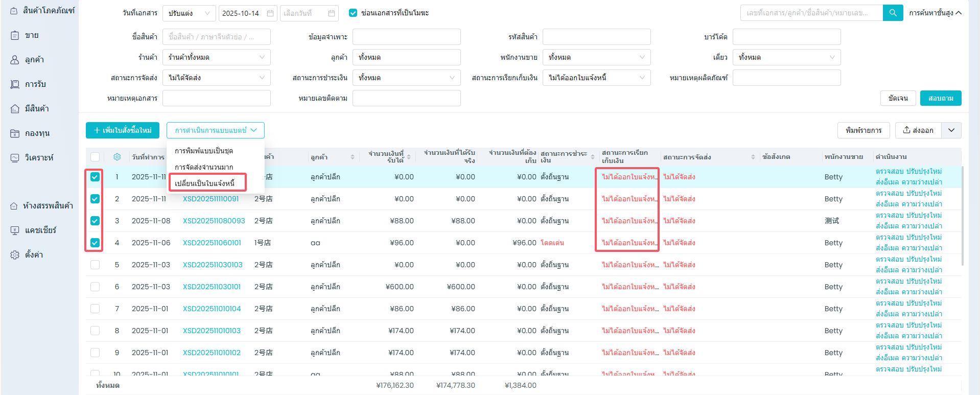980x395 pixels.
Task: Open order link XSD202511080093
Action: tap(214, 221)
